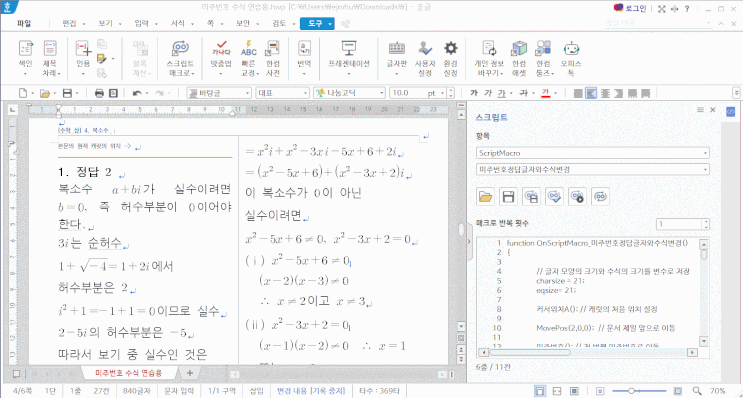Open the 제목 차례 table of contents tool
The width and height of the screenshot is (743, 398).
[50, 58]
